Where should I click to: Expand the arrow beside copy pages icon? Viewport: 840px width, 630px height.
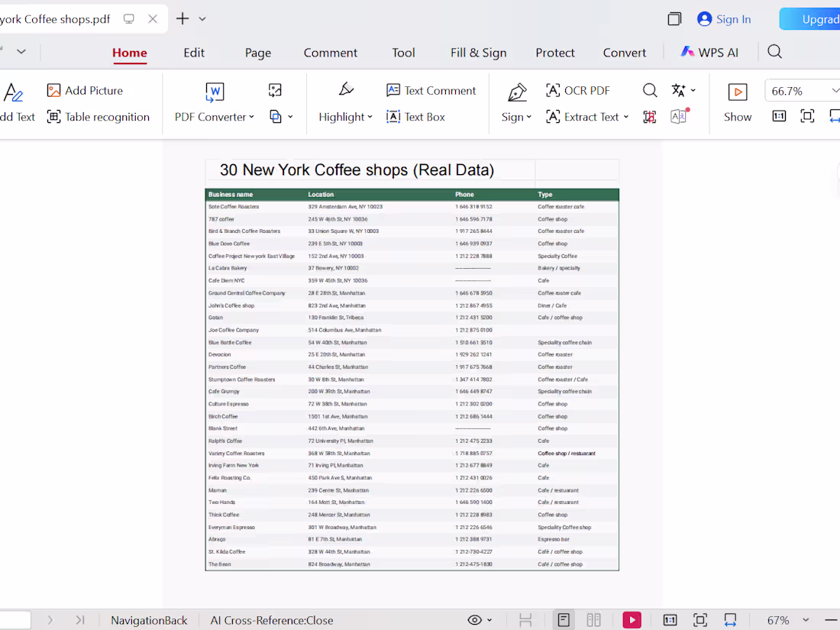290,117
